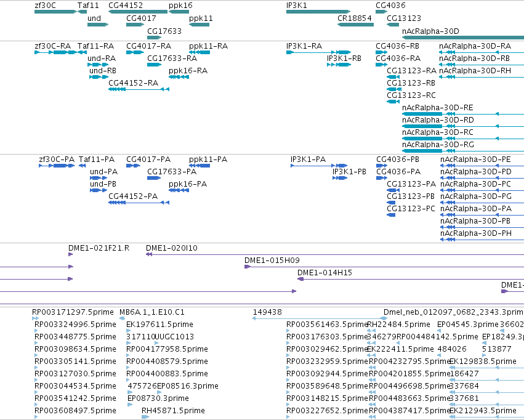Image resolution: width=524 pixels, height=420 pixels.
Task: Select the CG17633-PA protein label
Action: pos(172,172)
